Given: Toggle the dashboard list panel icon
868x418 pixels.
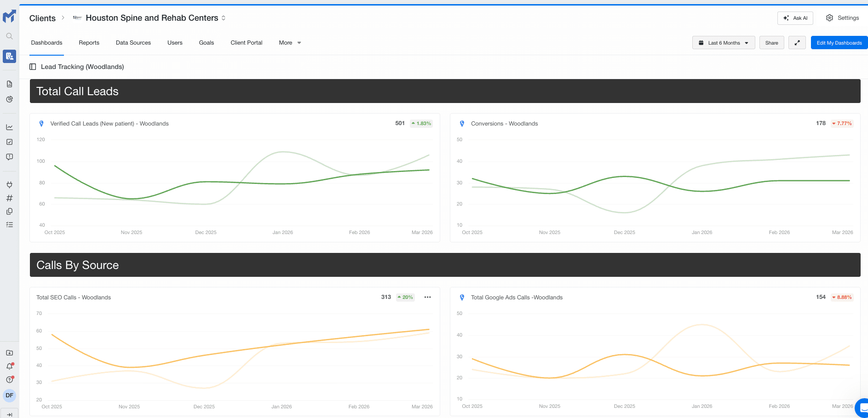Looking at the screenshot, I should tap(33, 67).
